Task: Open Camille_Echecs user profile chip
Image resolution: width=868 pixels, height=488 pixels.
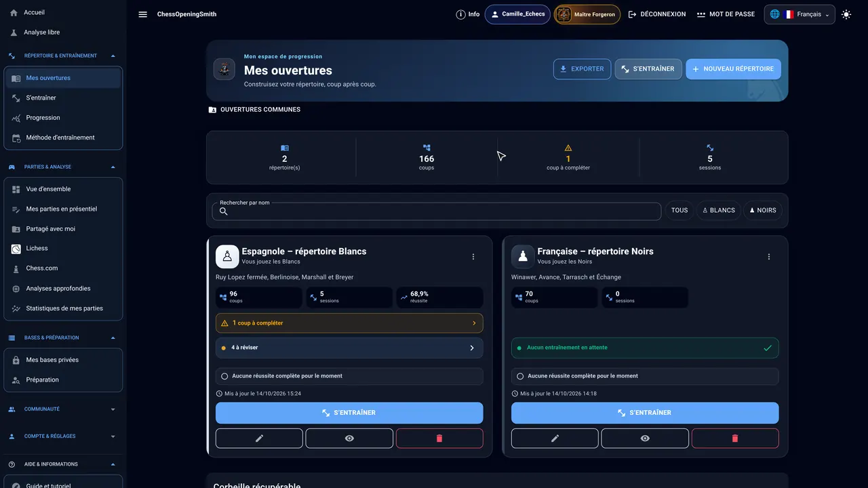Action: pos(517,14)
